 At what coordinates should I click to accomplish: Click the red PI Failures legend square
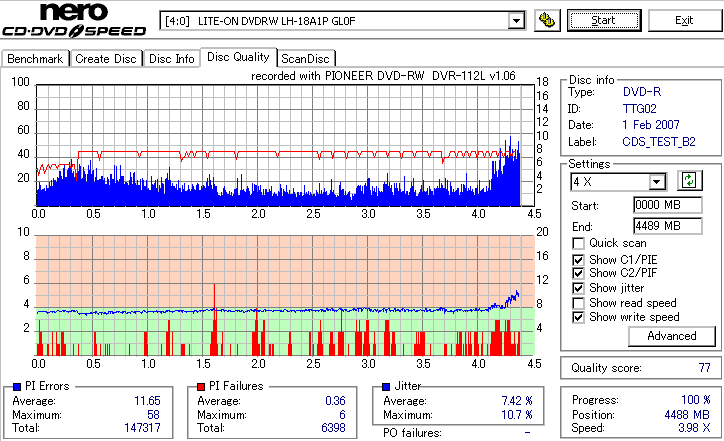click(x=201, y=387)
